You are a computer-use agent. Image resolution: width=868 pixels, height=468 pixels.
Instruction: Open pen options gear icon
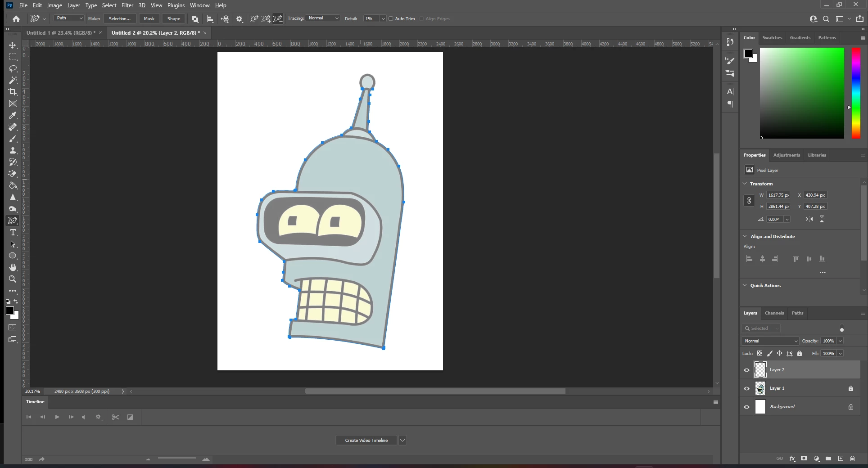tap(240, 19)
